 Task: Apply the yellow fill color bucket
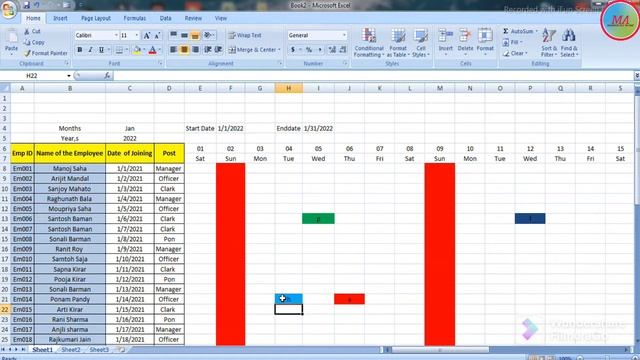(137, 50)
